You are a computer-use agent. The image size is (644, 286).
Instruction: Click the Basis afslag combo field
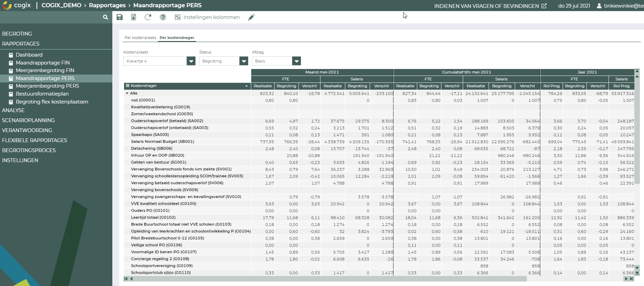click(272, 61)
